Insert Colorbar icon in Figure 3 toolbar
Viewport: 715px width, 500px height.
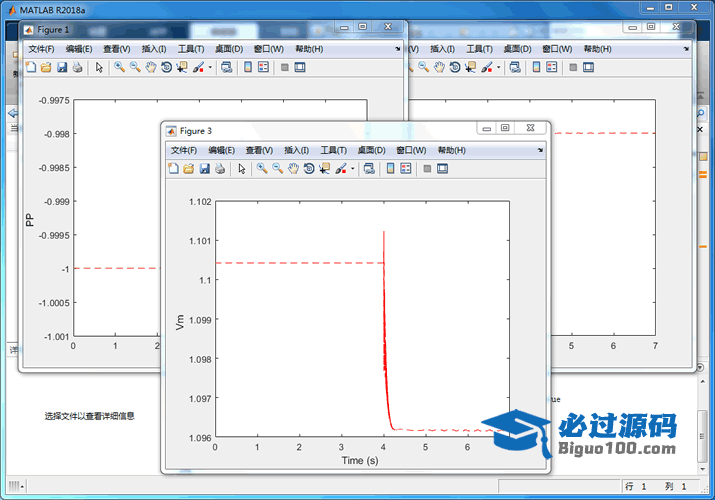(390, 169)
